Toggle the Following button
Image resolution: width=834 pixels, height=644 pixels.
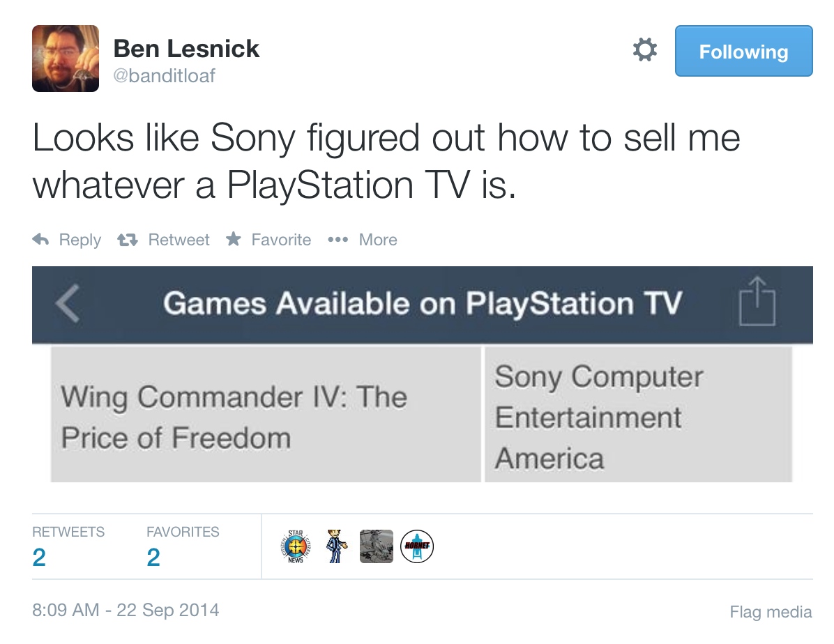(x=743, y=51)
